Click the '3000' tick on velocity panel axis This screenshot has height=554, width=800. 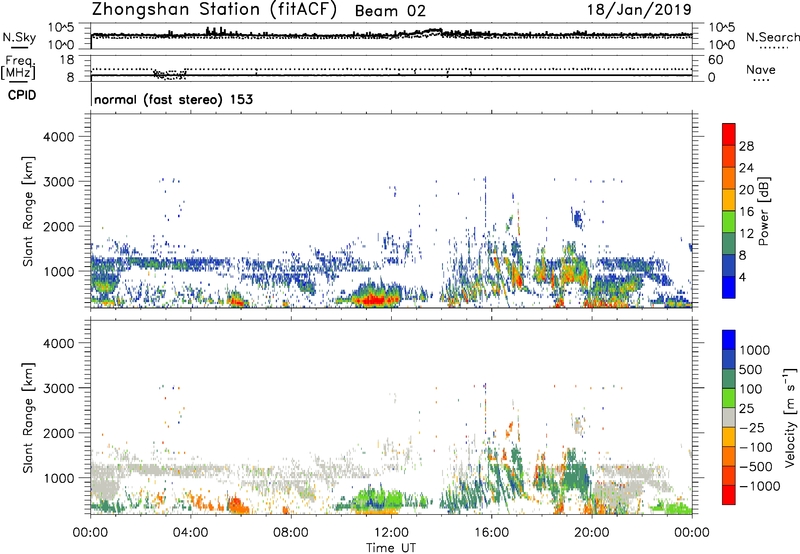point(58,388)
